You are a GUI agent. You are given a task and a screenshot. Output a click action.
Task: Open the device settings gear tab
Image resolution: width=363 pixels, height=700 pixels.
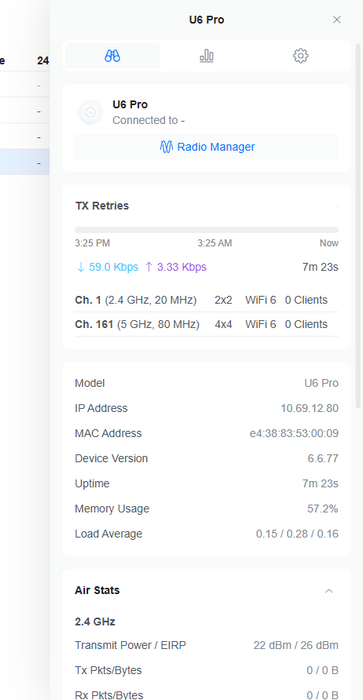pos(300,56)
